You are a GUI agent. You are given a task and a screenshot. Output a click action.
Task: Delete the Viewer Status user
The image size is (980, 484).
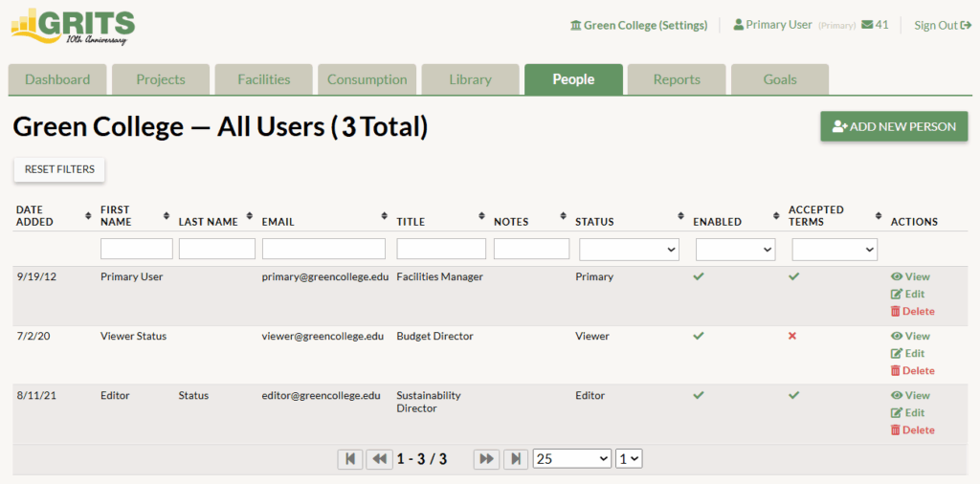(911, 370)
